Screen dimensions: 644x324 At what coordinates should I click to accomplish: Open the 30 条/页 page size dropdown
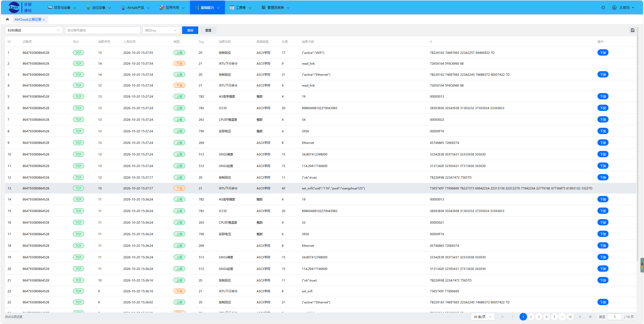coord(483,317)
